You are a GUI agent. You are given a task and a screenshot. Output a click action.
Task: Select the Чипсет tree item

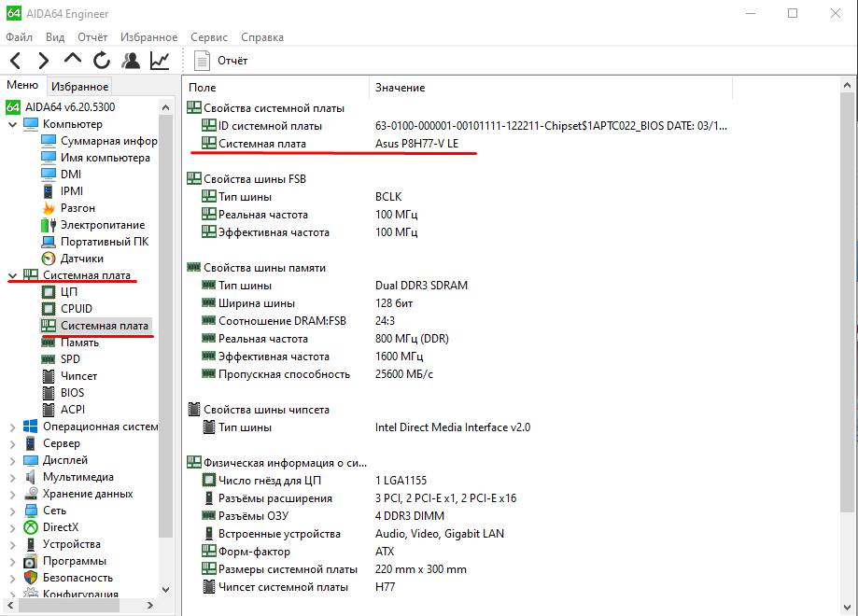click(69, 376)
